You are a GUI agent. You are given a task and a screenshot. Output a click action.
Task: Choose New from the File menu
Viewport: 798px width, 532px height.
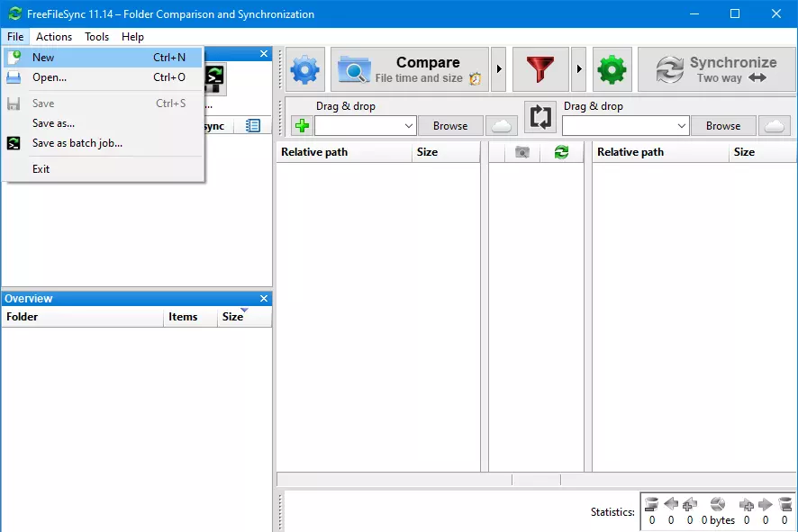pos(103,58)
